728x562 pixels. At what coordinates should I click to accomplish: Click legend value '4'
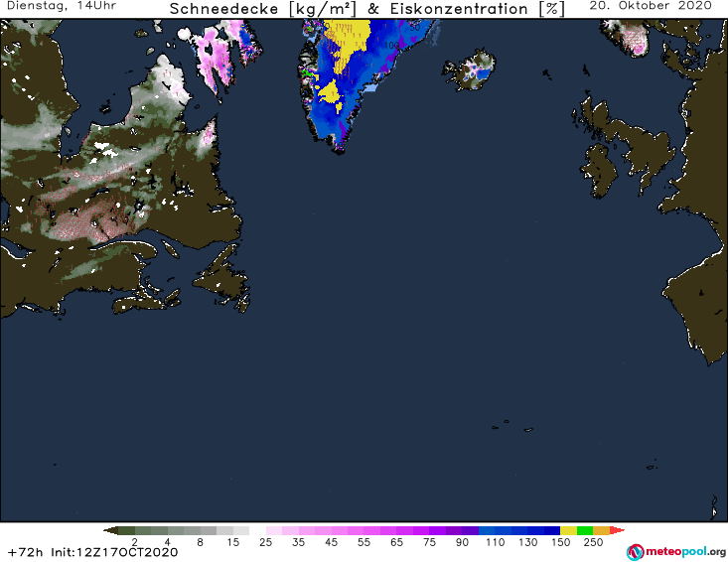coord(168,542)
